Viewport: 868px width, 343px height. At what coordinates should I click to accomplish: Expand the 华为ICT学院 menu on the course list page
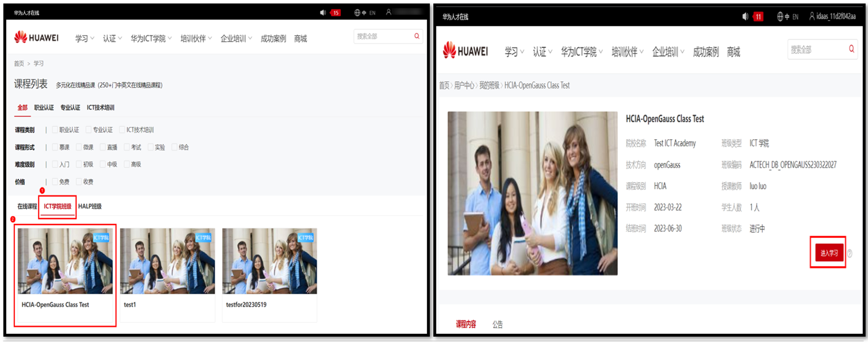151,39
